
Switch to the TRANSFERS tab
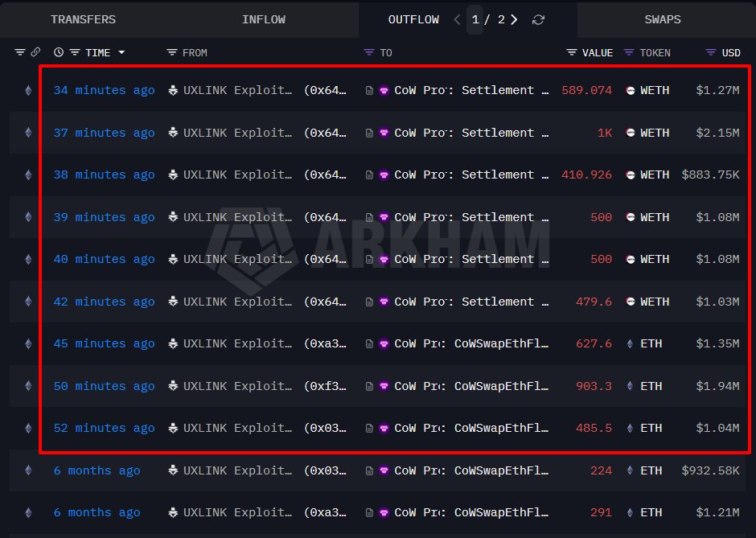click(x=83, y=19)
